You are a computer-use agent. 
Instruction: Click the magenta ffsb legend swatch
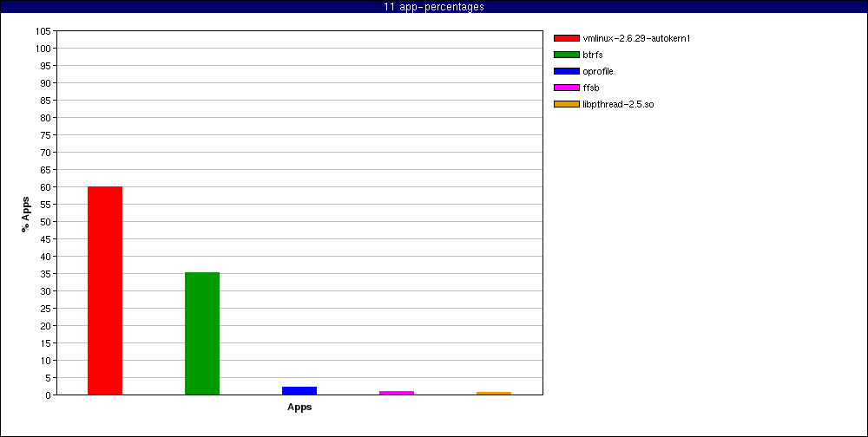tap(566, 88)
